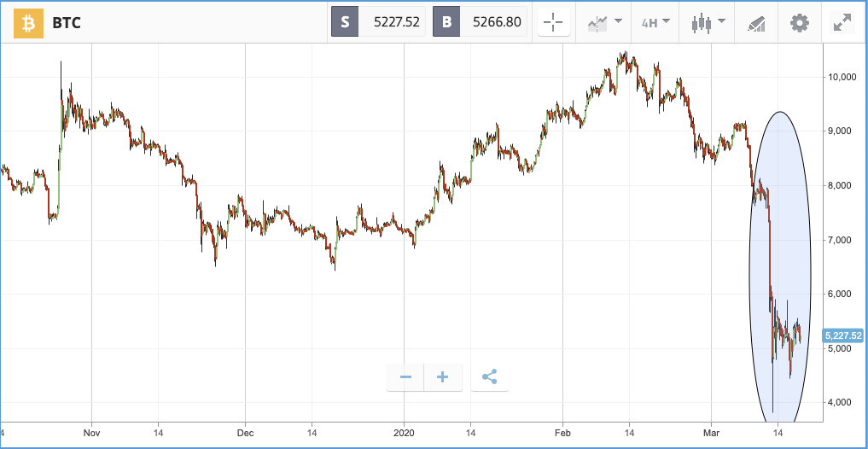
Task: Click the 2020 date axis label
Action: [x=404, y=432]
